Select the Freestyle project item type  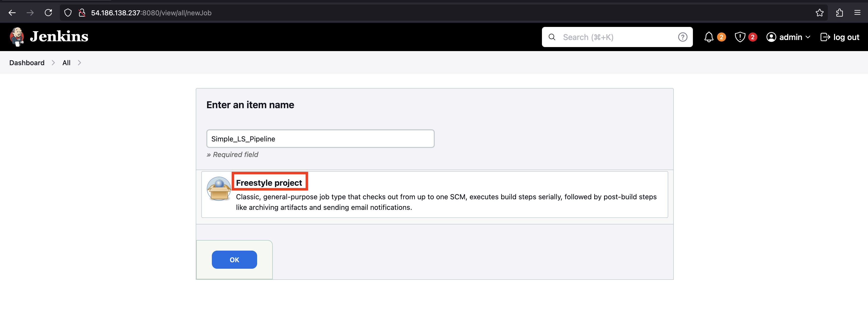pos(269,183)
